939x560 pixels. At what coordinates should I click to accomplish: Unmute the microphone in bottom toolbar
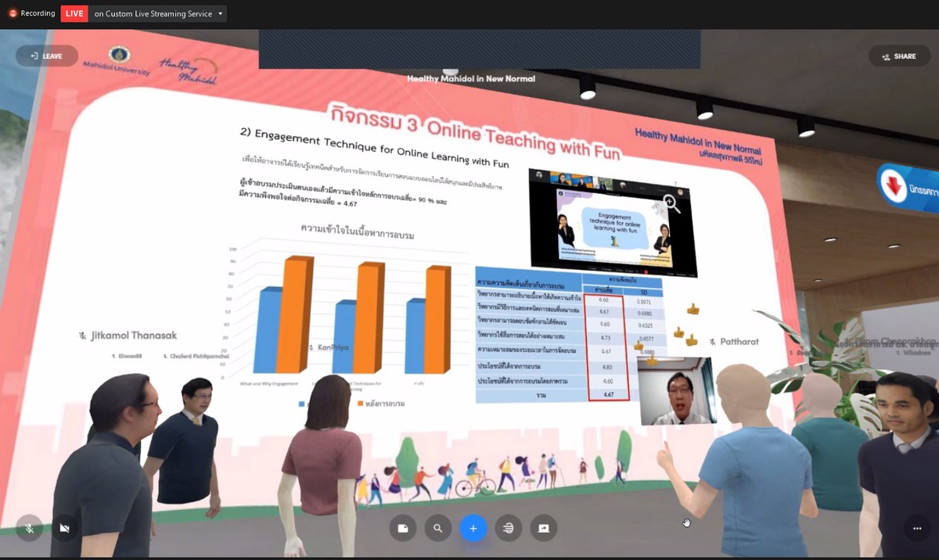click(x=29, y=529)
